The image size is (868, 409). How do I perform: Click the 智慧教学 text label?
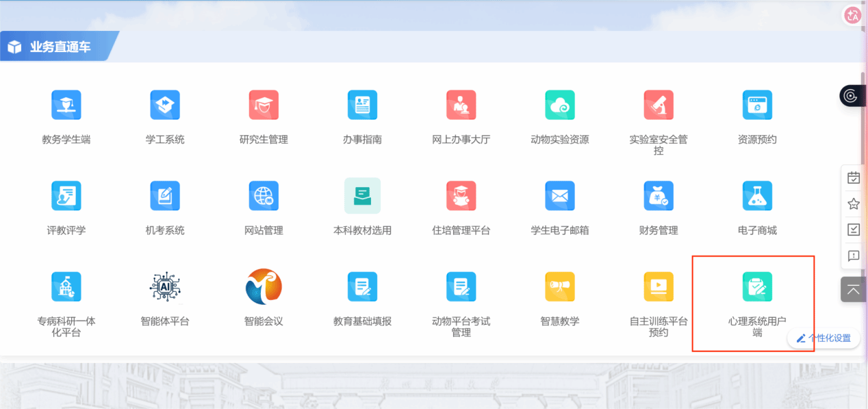click(559, 321)
